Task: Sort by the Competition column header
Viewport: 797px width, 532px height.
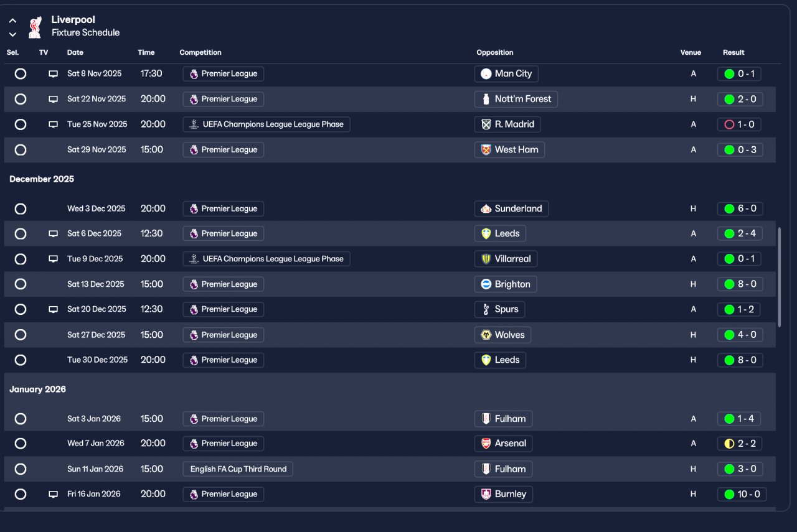Action: (x=200, y=52)
